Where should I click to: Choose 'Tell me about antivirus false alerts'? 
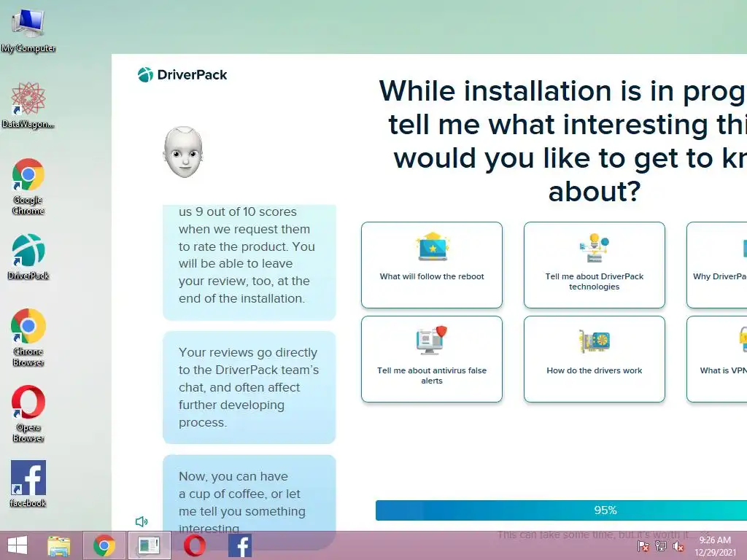point(432,359)
